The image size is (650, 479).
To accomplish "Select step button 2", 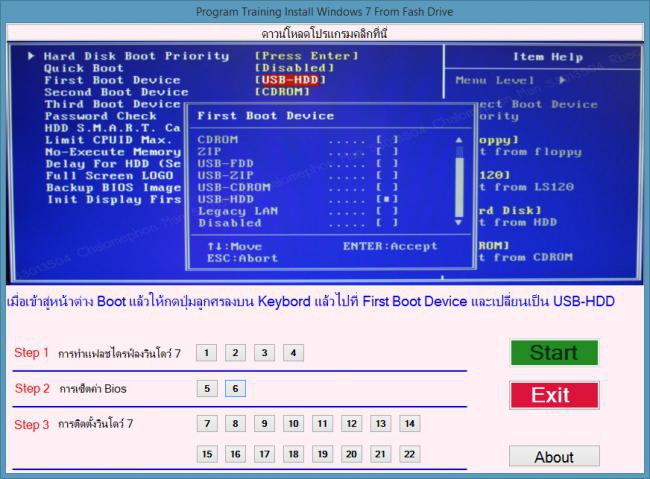I will tap(235, 353).
